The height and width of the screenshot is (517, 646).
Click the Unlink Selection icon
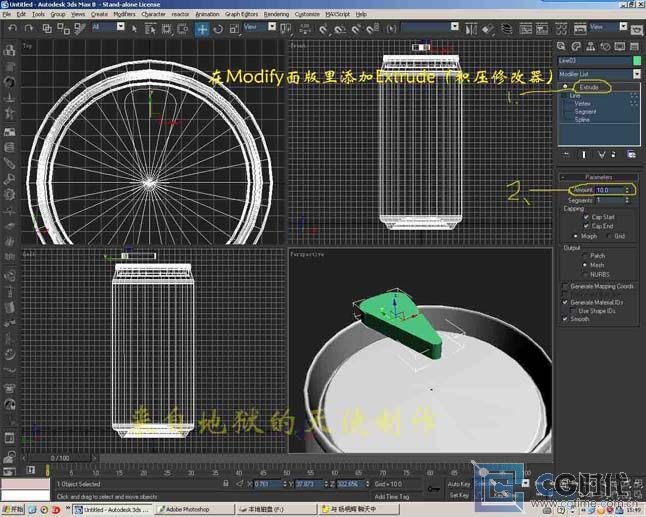pos(63,28)
